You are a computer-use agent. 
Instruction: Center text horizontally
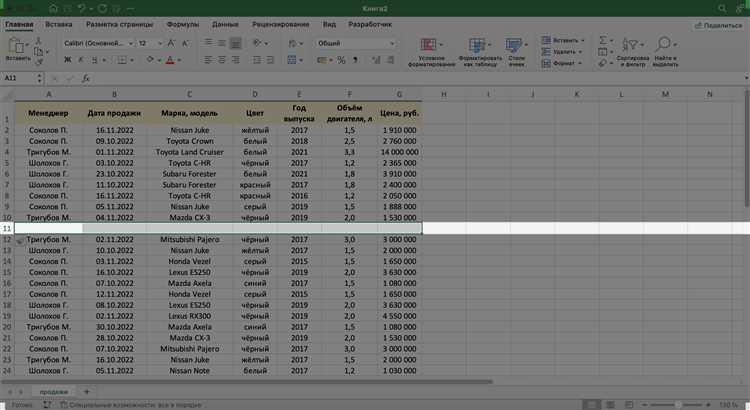222,60
